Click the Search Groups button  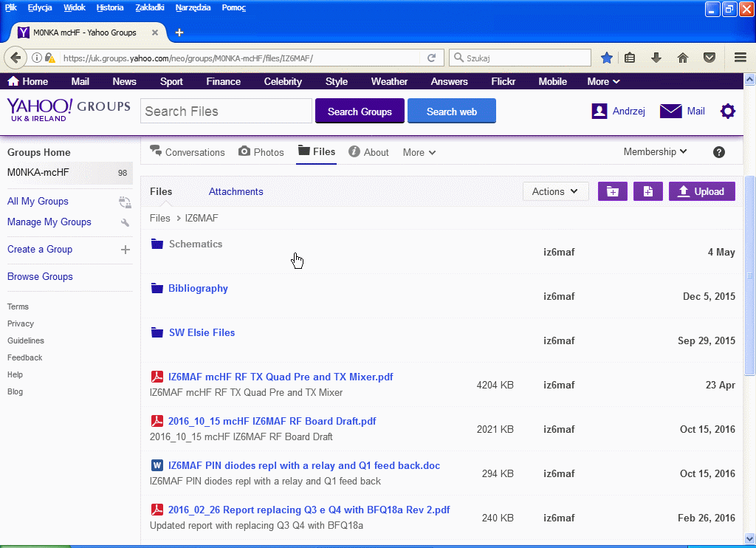pos(360,112)
